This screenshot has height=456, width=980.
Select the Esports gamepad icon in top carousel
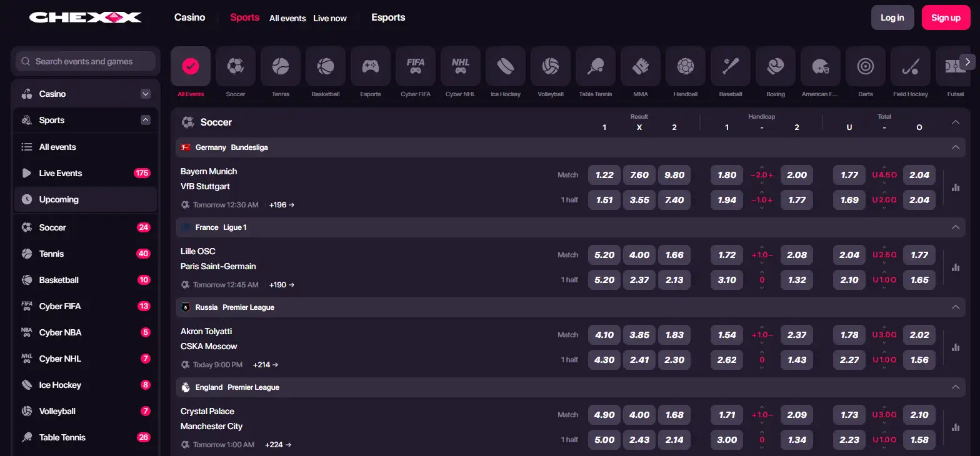point(371,66)
